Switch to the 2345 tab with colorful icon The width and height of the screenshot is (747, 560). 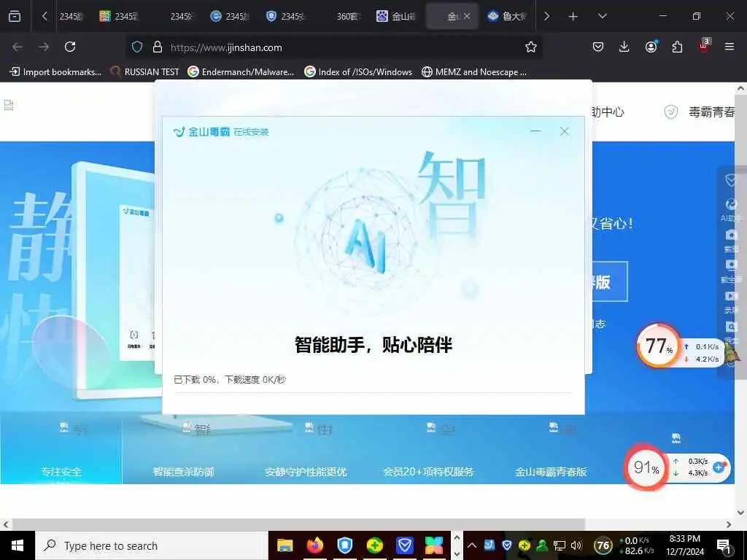point(119,17)
